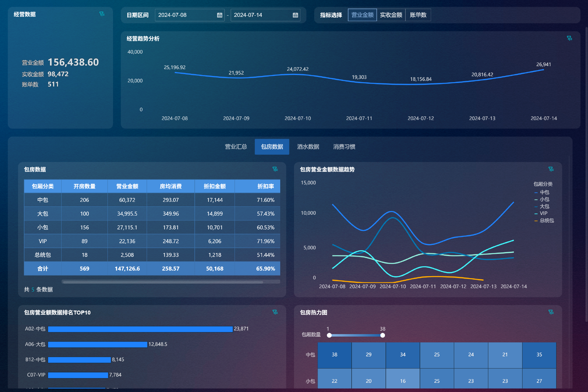588x392 pixels.
Task: Click filter icon in 包房数据 table panel
Action: [275, 169]
